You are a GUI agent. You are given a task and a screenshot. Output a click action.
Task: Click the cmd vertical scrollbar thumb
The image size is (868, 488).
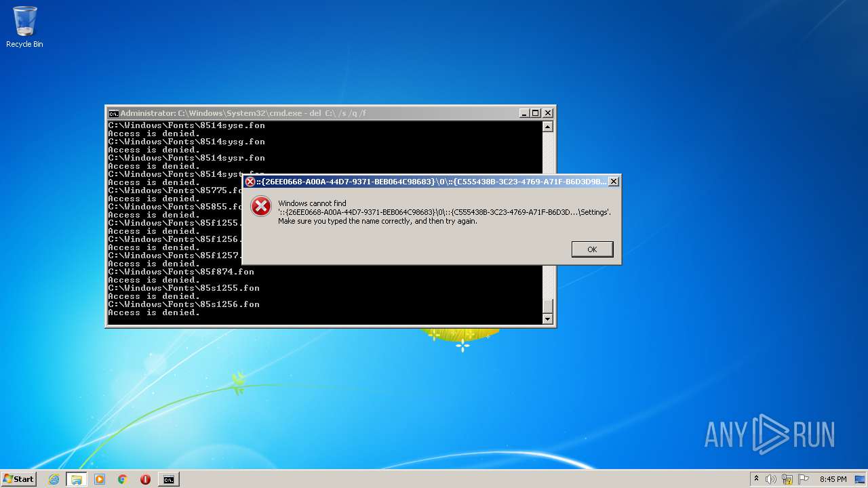coord(548,305)
